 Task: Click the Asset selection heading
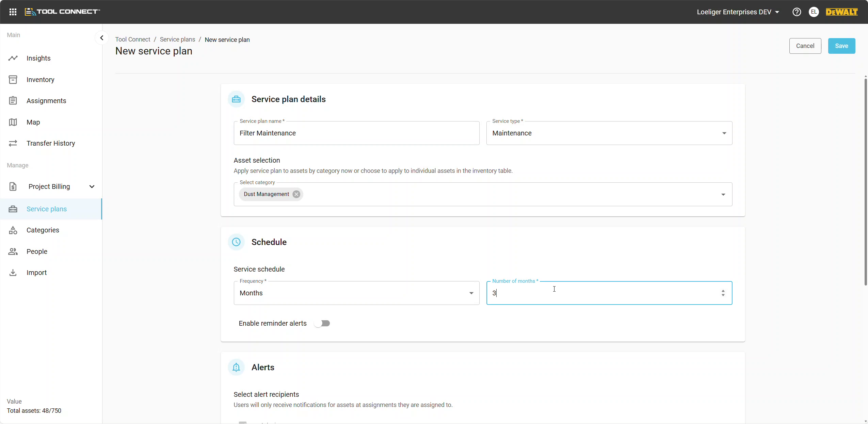(257, 160)
